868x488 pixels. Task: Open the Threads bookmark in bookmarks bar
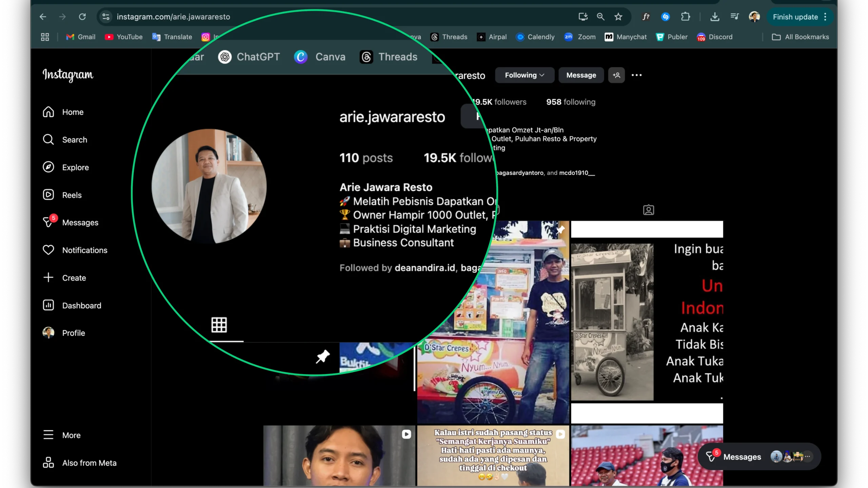point(449,37)
